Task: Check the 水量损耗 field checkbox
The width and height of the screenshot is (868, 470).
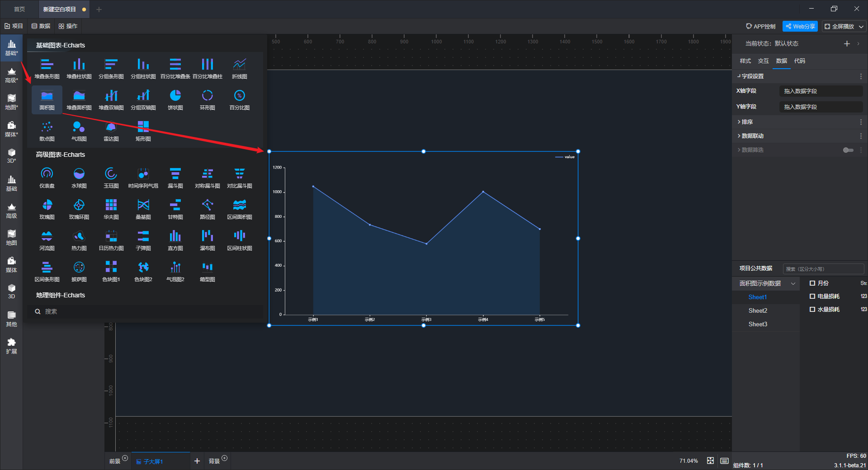Action: [812, 310]
